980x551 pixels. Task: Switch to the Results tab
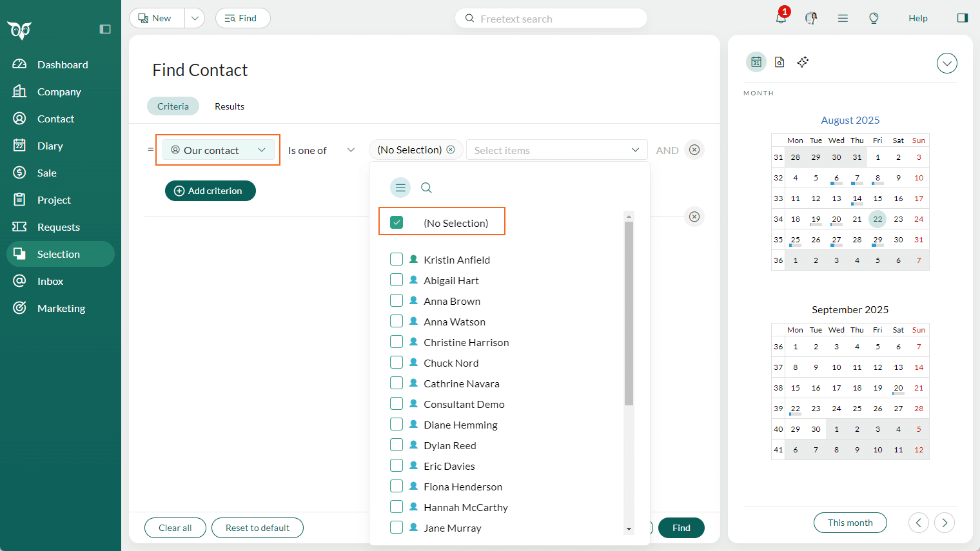230,106
